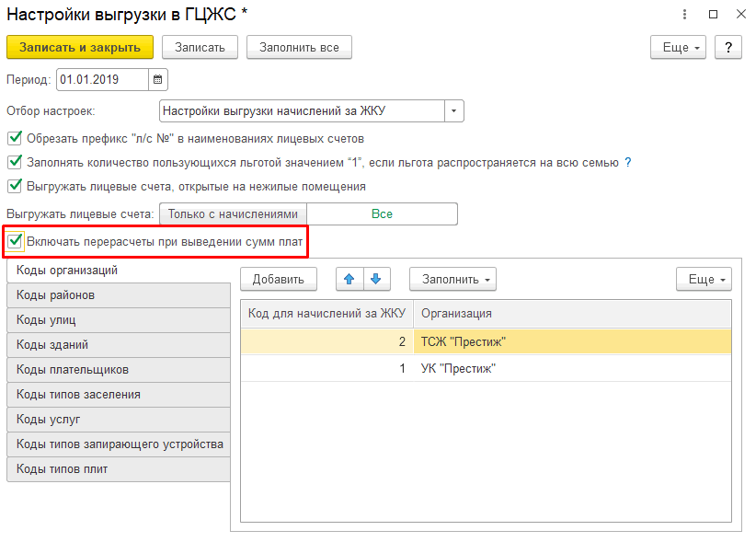Switch to the 'Коды улиц' tab
Viewport: 756px width, 542px height.
pos(118,320)
